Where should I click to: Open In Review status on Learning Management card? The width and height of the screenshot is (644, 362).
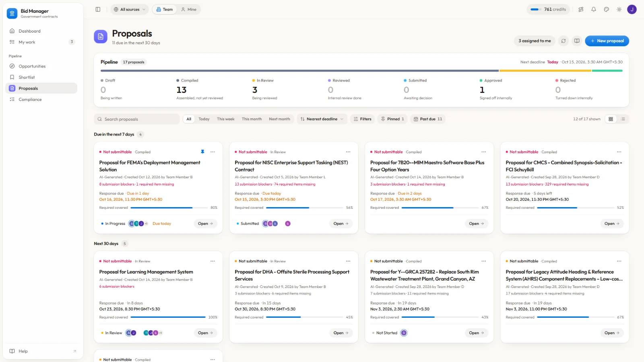point(111,333)
